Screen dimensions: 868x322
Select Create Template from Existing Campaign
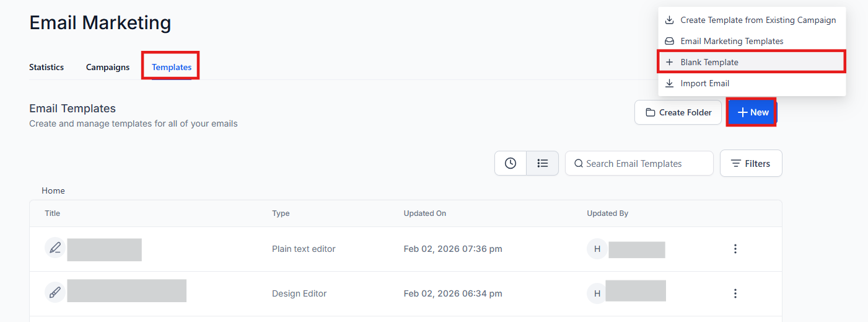tap(758, 20)
